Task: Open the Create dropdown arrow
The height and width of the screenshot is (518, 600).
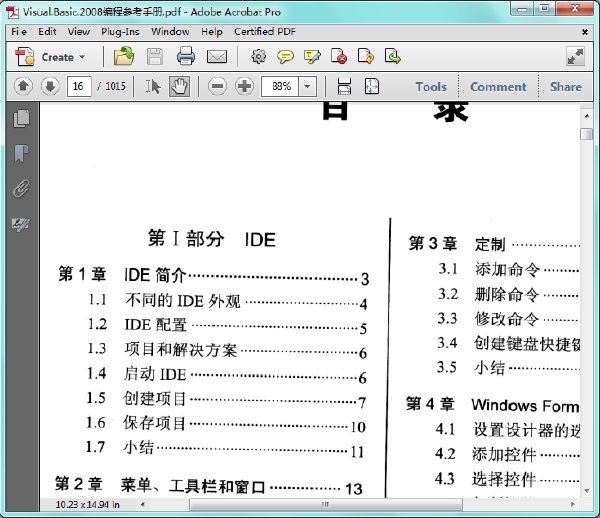Action: [82, 57]
